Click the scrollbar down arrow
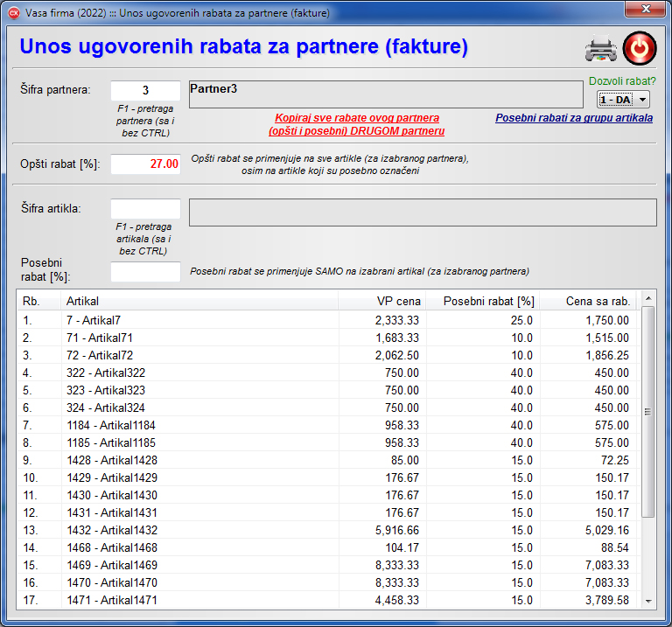This screenshot has width=672, height=627. coord(648,602)
